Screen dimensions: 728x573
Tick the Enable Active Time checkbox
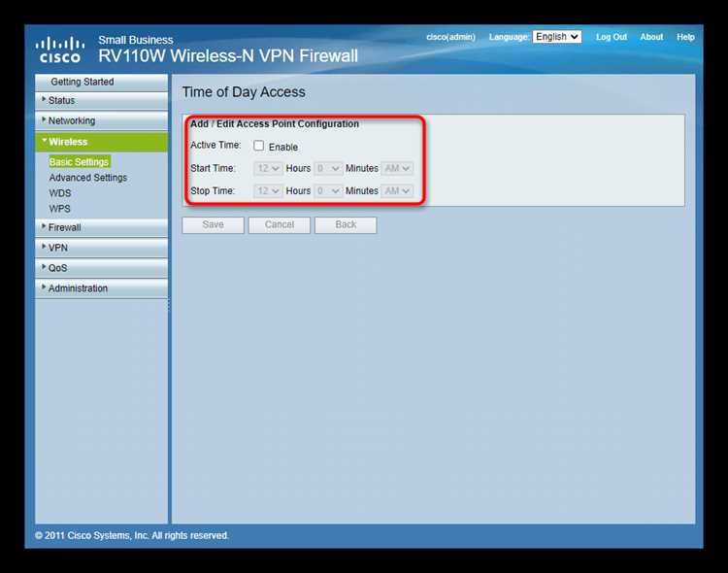coord(258,146)
